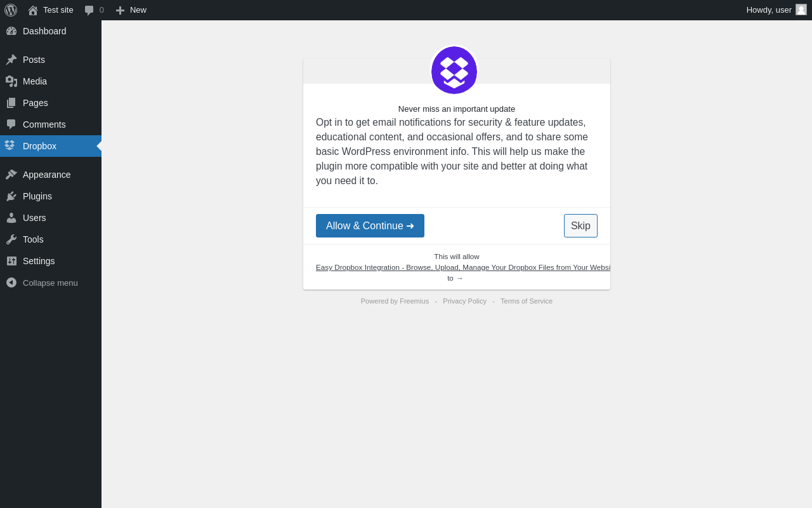Click the Dashboard gauge icon
This screenshot has height=508, width=812.
click(x=11, y=31)
